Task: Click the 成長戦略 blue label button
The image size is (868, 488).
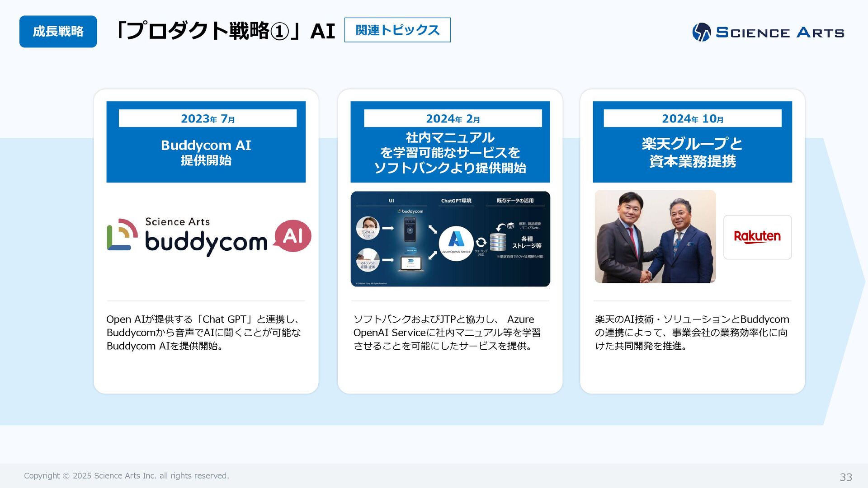Action: [58, 32]
